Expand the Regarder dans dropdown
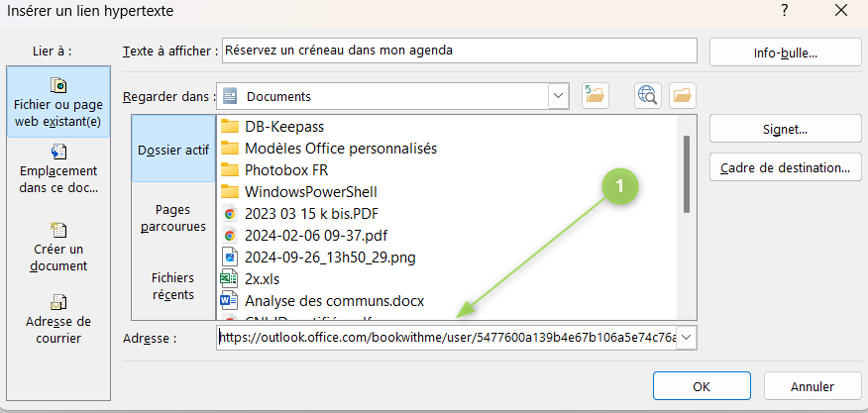Screen dimensions: 868x413 559,96
